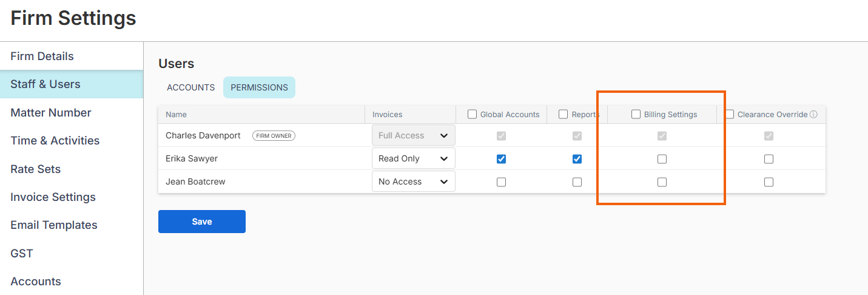Toggle Billing Settings header select-all checkbox
868x295 pixels.
(636, 114)
